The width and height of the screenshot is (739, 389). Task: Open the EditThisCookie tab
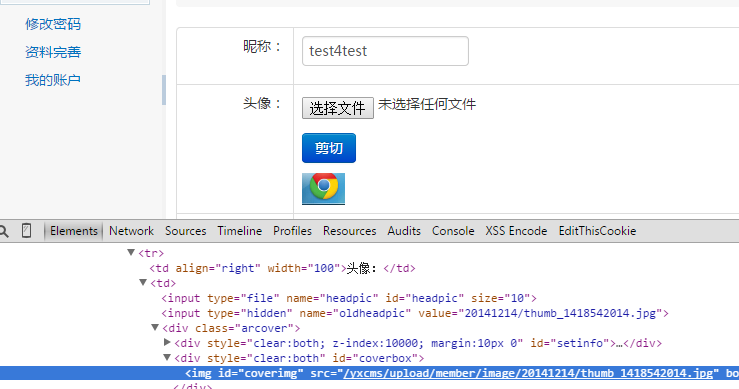click(597, 231)
